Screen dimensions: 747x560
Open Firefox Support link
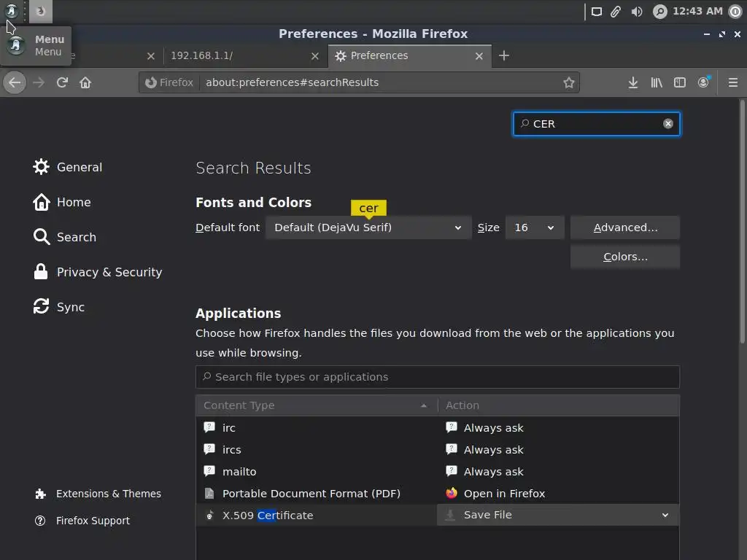click(x=93, y=521)
